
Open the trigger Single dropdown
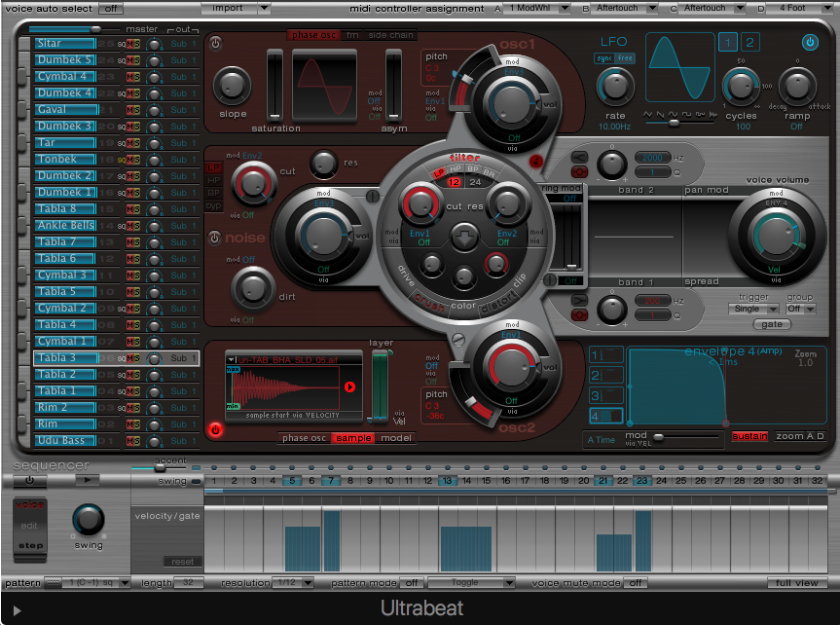(753, 309)
